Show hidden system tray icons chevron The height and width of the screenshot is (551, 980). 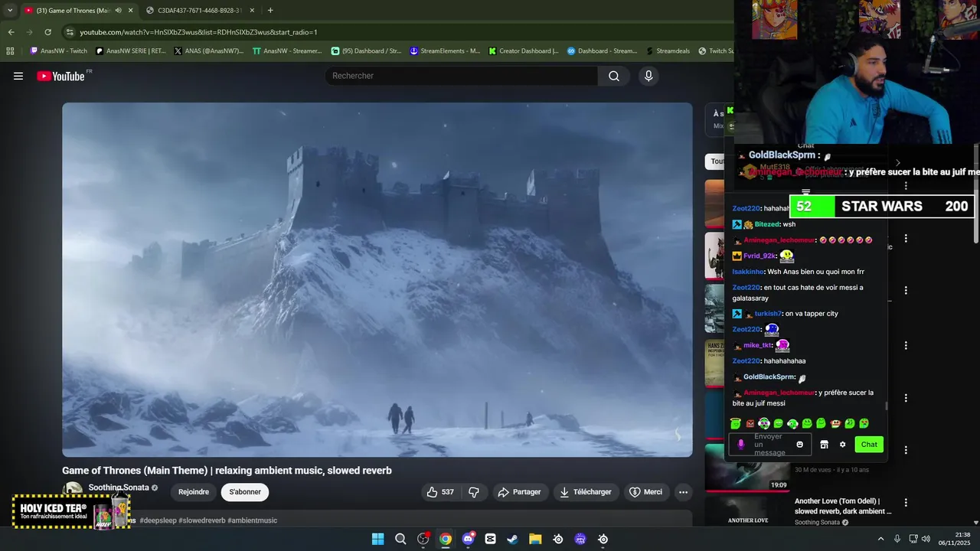coord(880,539)
